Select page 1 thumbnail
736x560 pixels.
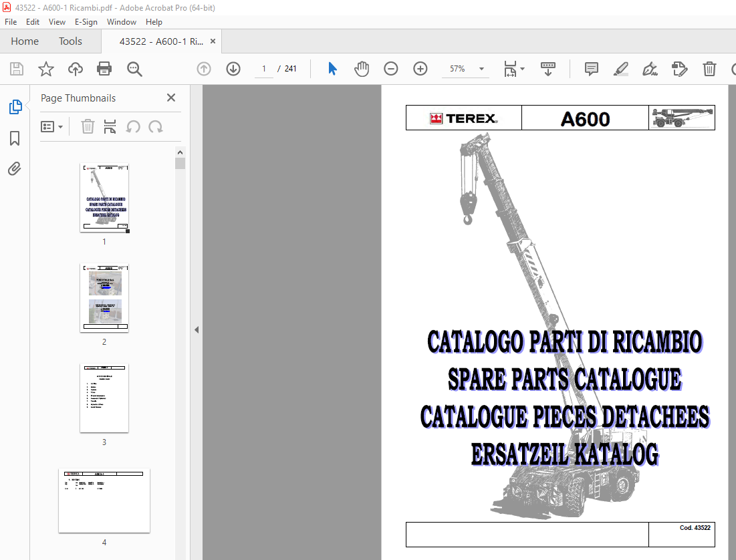[104, 198]
